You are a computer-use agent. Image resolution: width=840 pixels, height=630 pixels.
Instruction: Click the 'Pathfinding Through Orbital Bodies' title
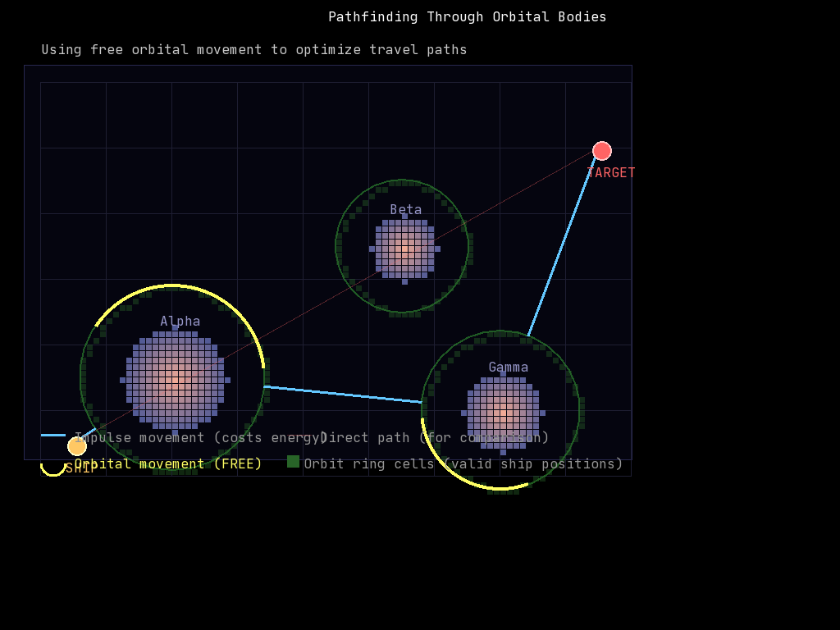[x=468, y=17]
